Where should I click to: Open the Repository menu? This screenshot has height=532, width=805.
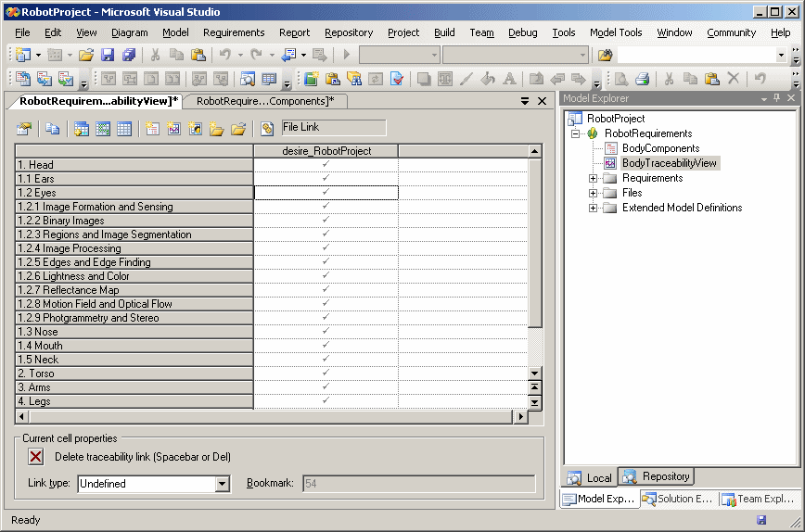pyautogui.click(x=349, y=32)
